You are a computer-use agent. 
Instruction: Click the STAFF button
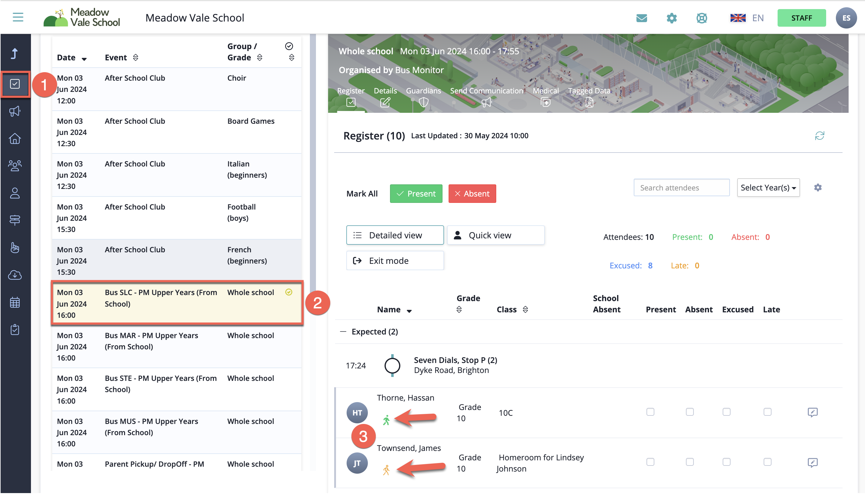(x=802, y=18)
